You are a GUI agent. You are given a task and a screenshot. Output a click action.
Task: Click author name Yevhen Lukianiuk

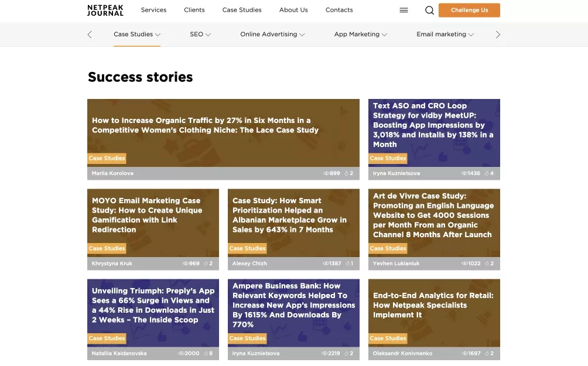pyautogui.click(x=396, y=264)
